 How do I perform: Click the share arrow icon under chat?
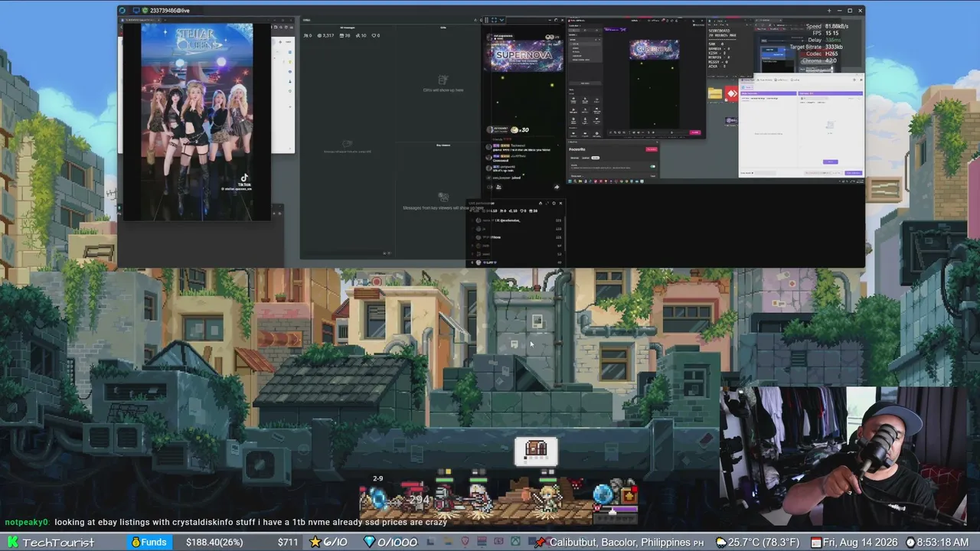click(557, 187)
